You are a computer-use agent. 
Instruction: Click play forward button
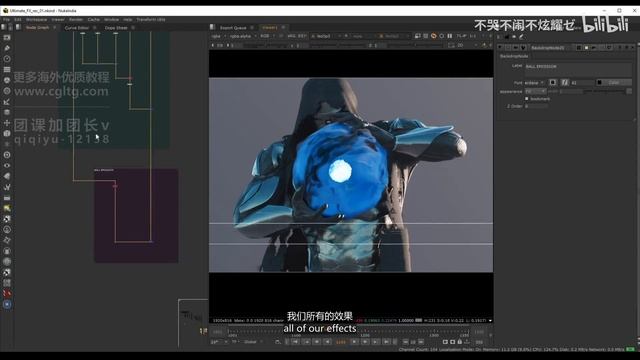[x=354, y=342]
